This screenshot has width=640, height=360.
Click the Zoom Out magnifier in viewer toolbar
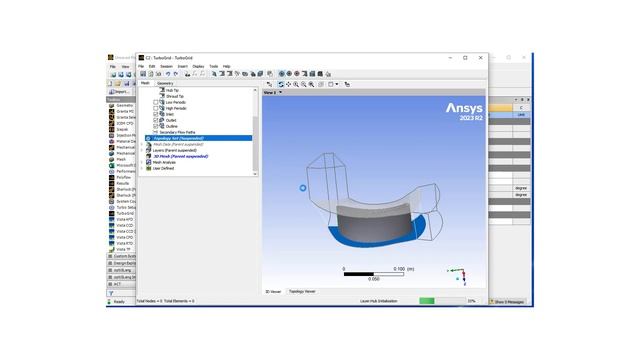304,84
